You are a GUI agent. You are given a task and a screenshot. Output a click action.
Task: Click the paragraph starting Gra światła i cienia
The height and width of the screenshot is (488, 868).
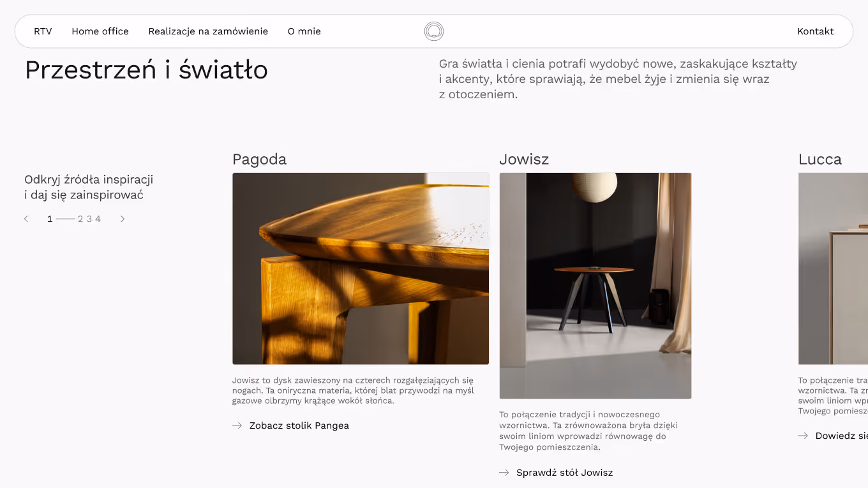click(618, 79)
